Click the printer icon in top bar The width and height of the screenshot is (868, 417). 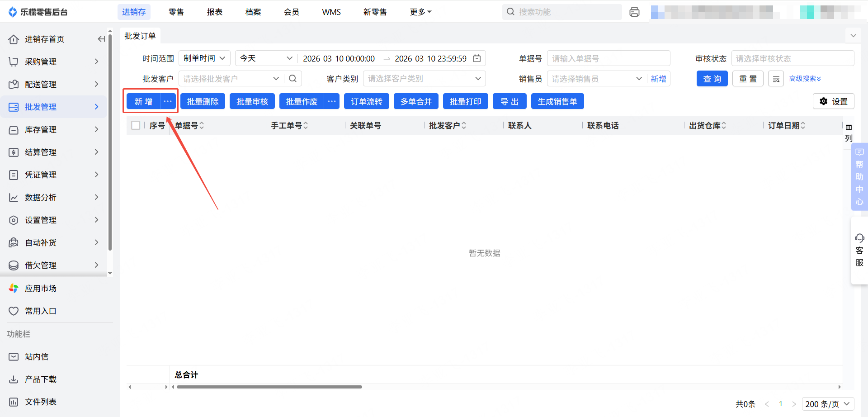point(634,12)
